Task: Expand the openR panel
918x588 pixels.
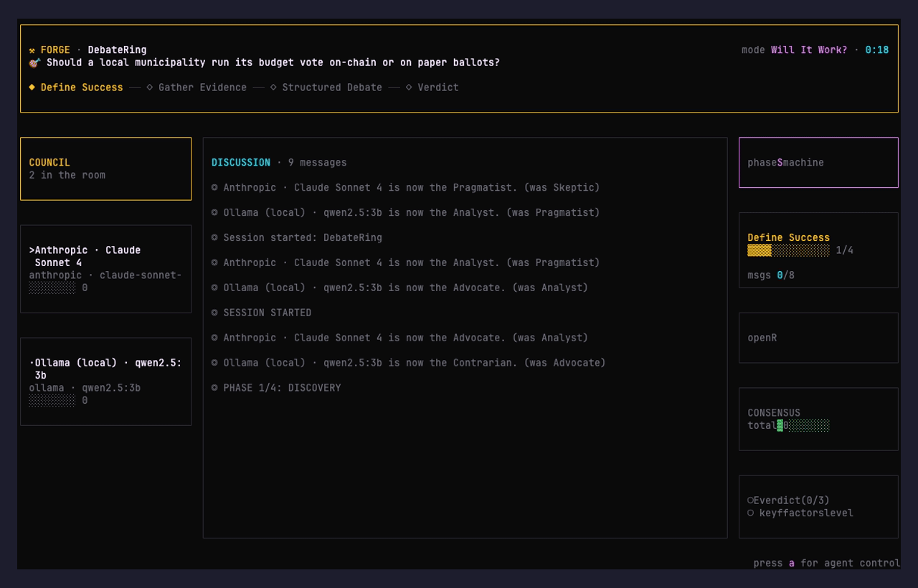Action: coord(818,337)
